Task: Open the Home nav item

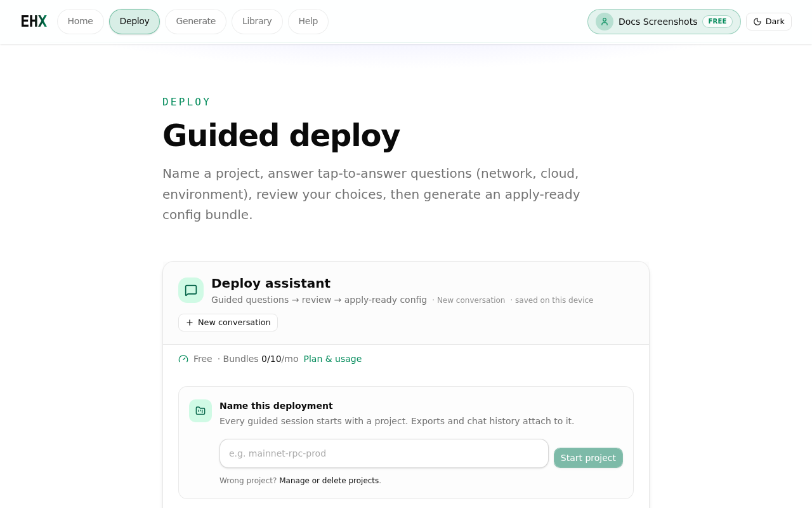Action: pyautogui.click(x=81, y=22)
